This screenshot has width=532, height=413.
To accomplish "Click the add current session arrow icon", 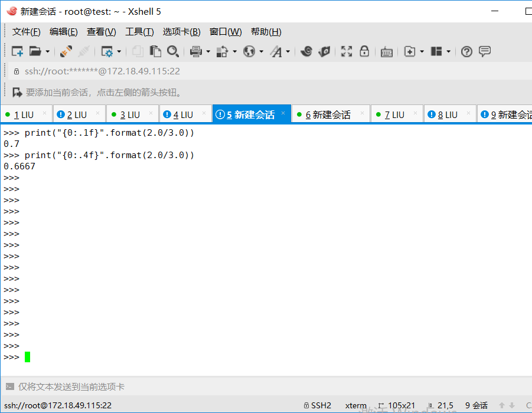I will coord(17,92).
